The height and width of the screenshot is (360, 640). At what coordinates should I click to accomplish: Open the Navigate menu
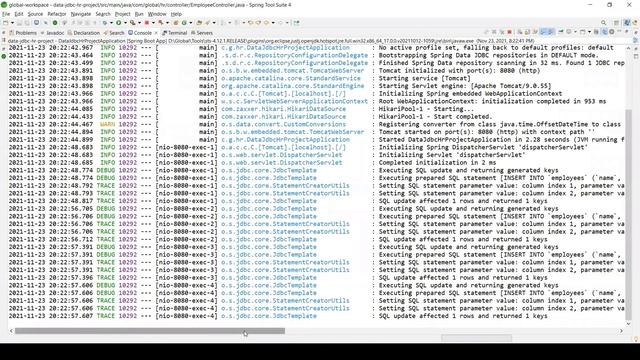point(81,14)
